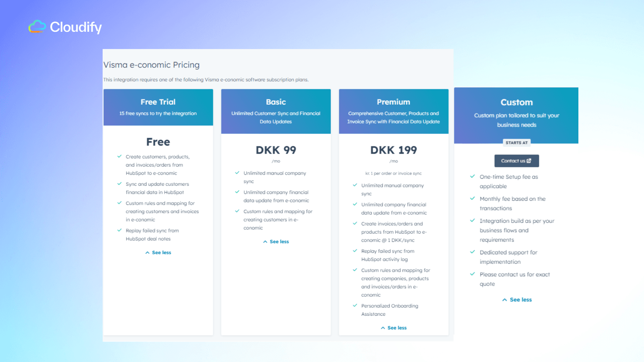Click checkmark next to 'Replay failed sync from HubSpot activity log'
This screenshot has width=644, height=362.
355,251
